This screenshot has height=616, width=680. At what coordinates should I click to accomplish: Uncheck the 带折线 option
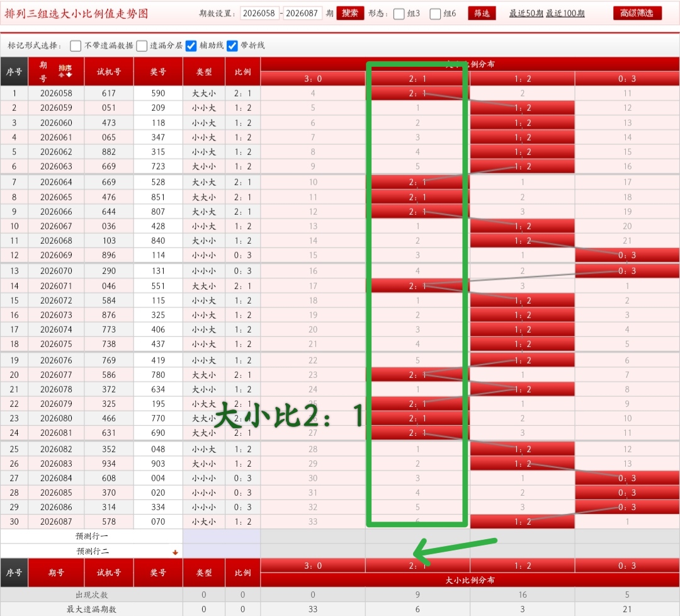point(232,45)
